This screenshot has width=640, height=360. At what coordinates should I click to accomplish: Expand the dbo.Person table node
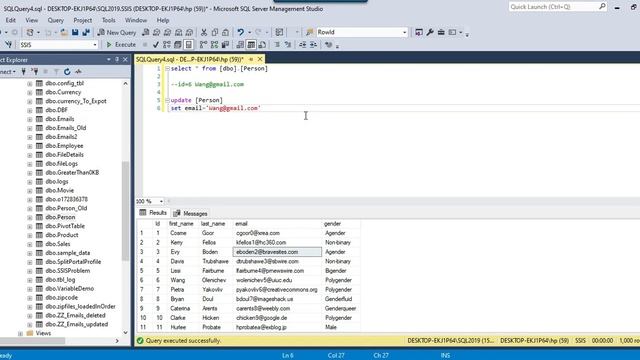[x=29, y=218]
